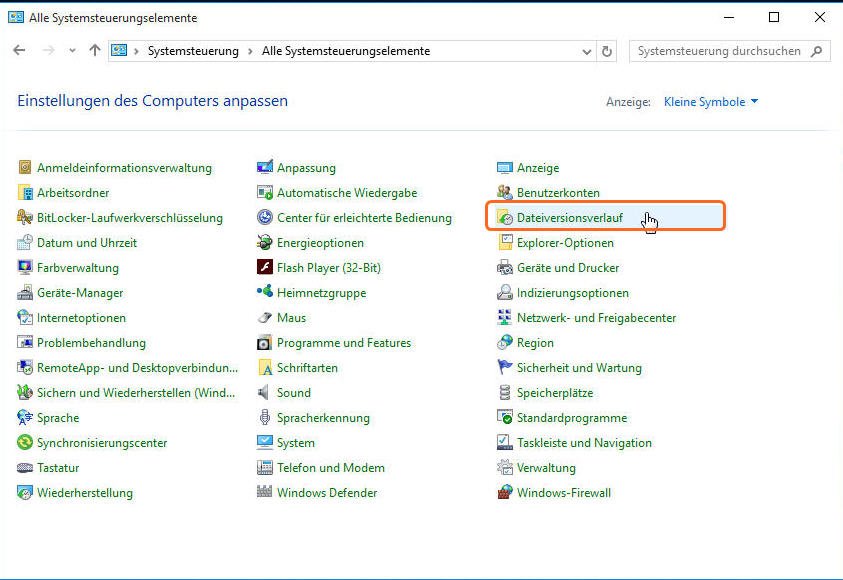
Task: Click the Sound speaker icon
Action: pyautogui.click(x=265, y=393)
